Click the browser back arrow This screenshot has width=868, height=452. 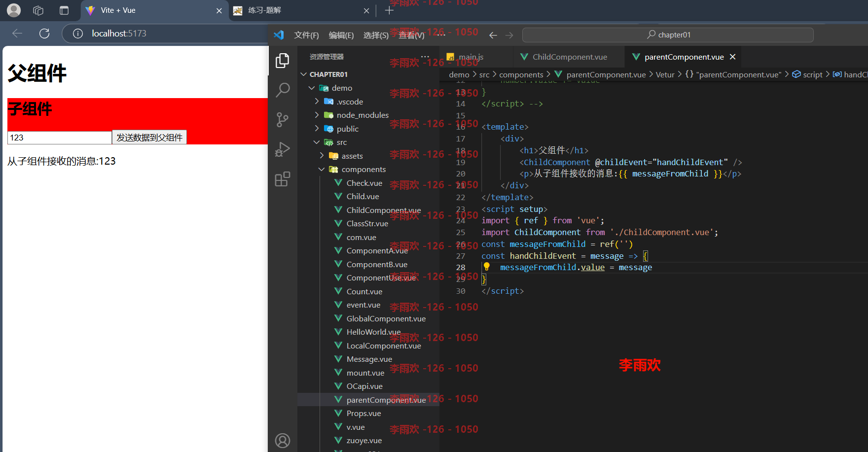coord(17,33)
